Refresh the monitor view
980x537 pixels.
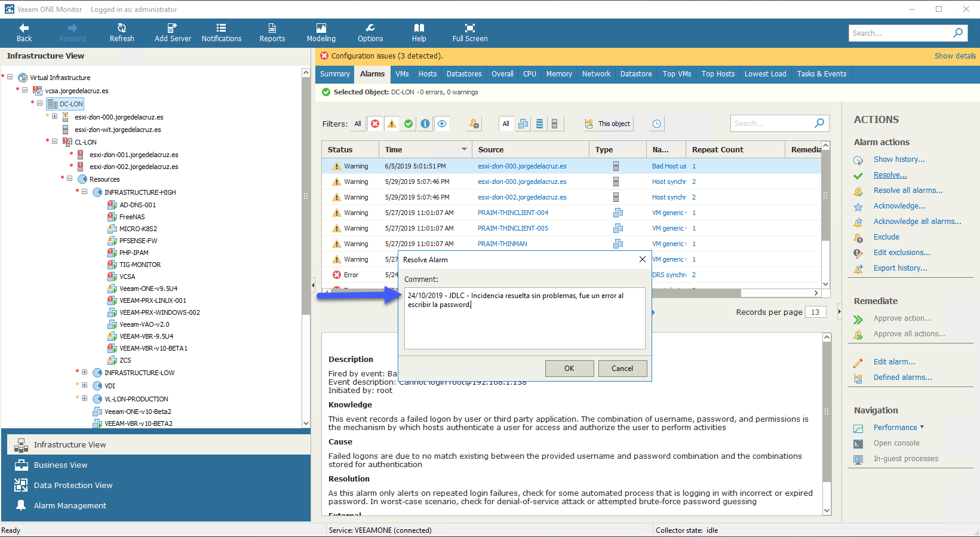122,33
